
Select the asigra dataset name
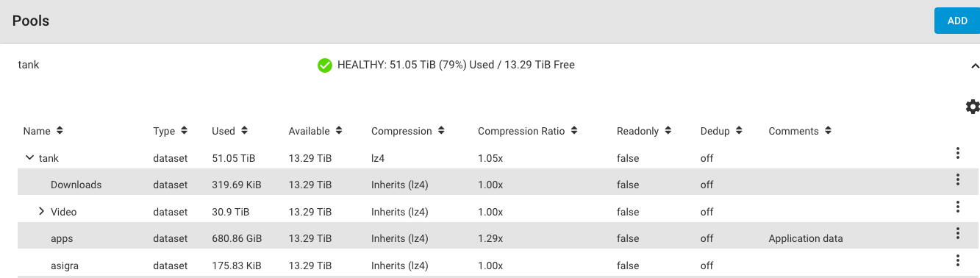(65, 265)
